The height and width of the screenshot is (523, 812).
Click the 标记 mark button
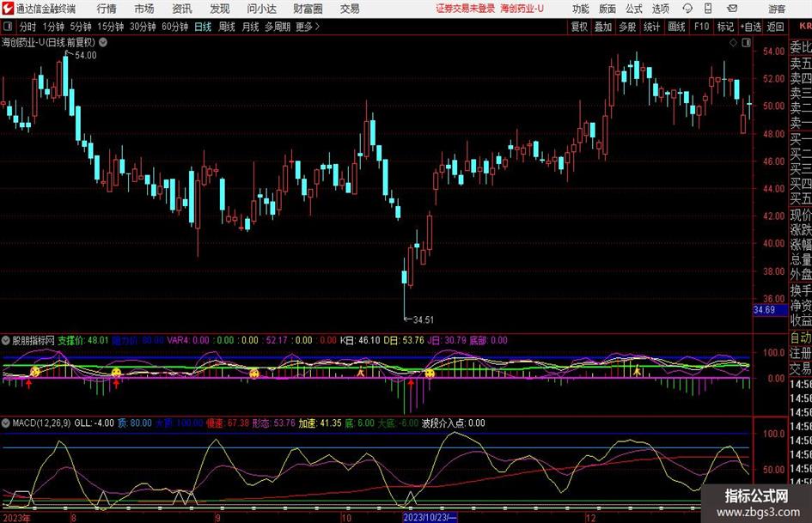(x=725, y=27)
